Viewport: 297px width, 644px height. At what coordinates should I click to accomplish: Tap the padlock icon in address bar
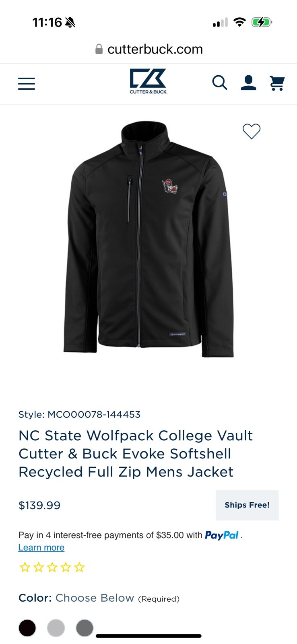tap(99, 49)
